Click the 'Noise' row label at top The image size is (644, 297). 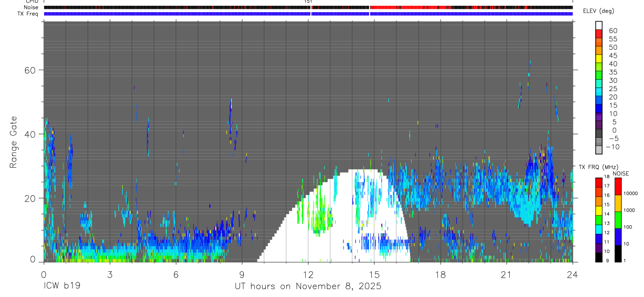pos(31,7)
